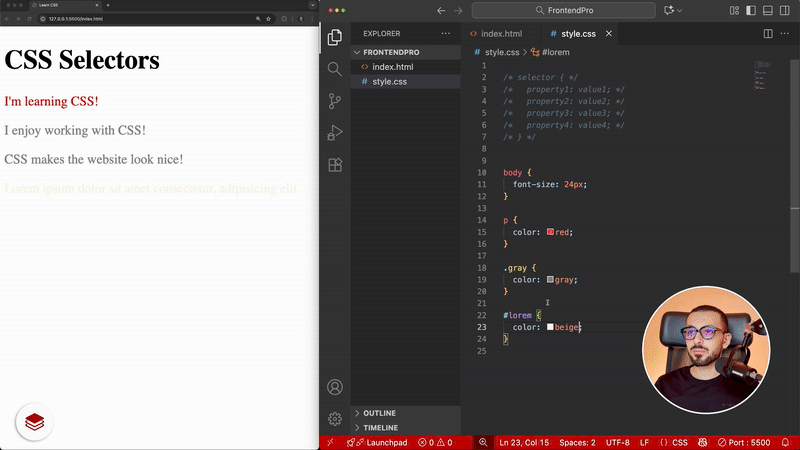The width and height of the screenshot is (800, 450).
Task: Click the Accounts icon in activity bar
Action: coord(335,387)
